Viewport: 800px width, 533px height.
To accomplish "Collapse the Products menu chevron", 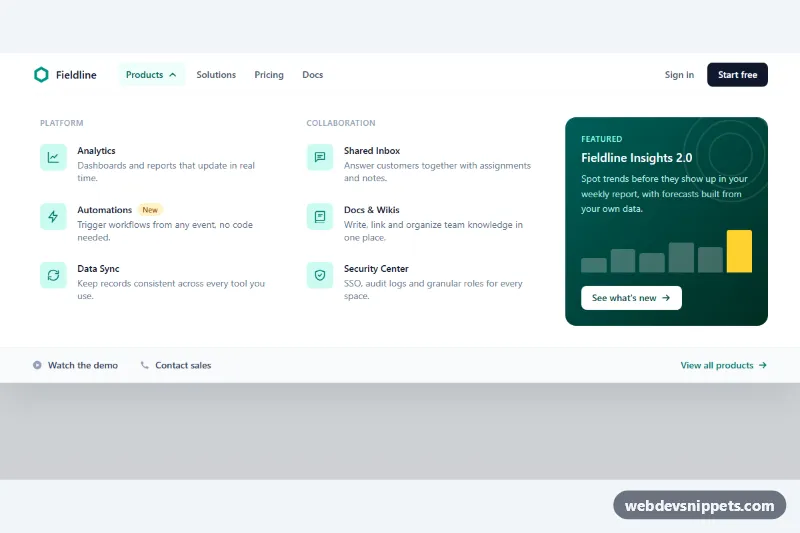I will 172,75.
